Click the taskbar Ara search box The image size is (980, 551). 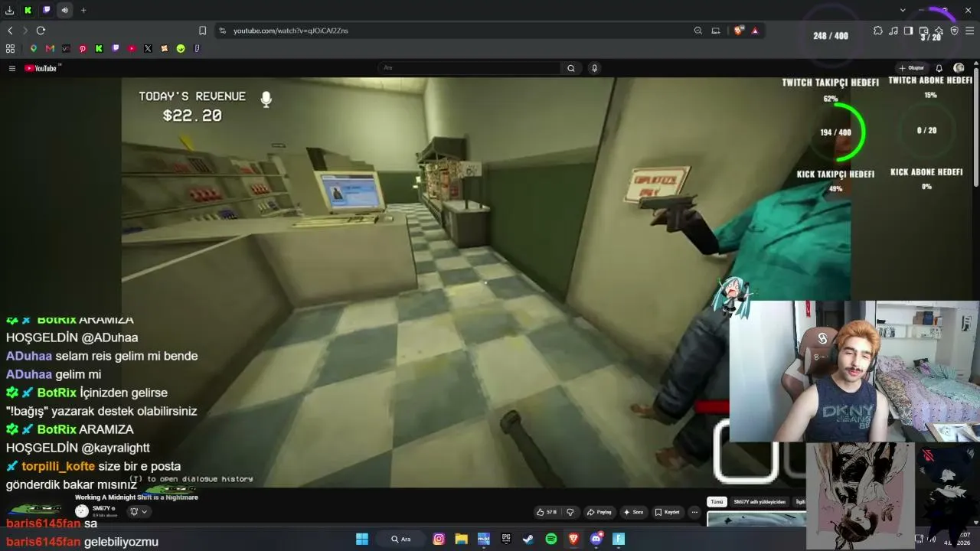coord(403,539)
